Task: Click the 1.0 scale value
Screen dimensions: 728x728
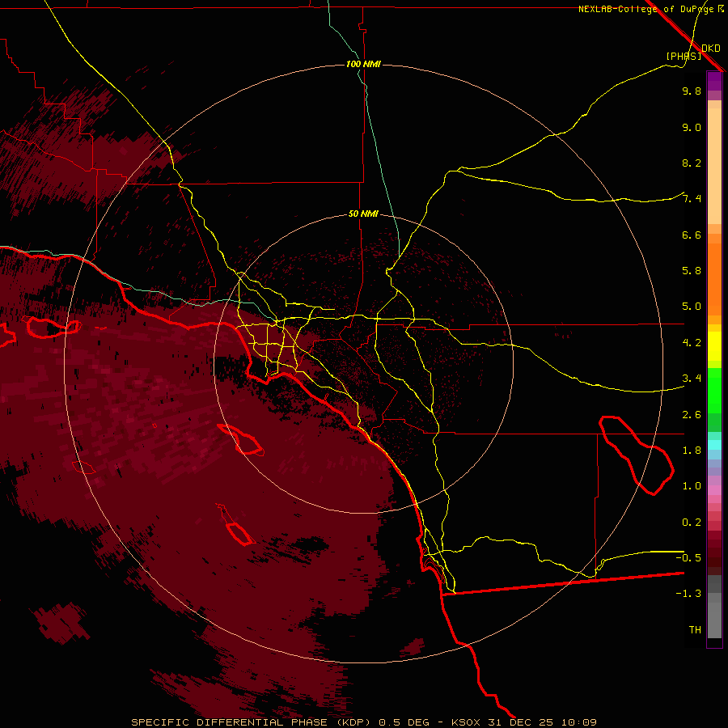Action: pos(692,486)
